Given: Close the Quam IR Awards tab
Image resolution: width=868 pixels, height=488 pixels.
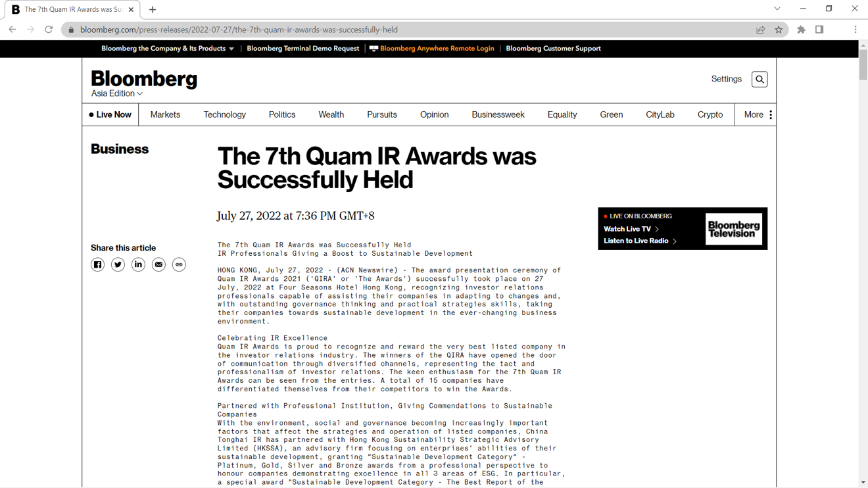Looking at the screenshot, I should tap(131, 10).
